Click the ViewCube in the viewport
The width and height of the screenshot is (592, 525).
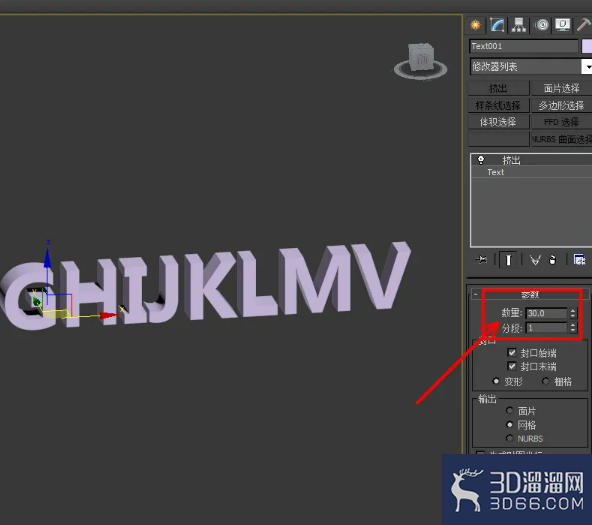pos(421,57)
